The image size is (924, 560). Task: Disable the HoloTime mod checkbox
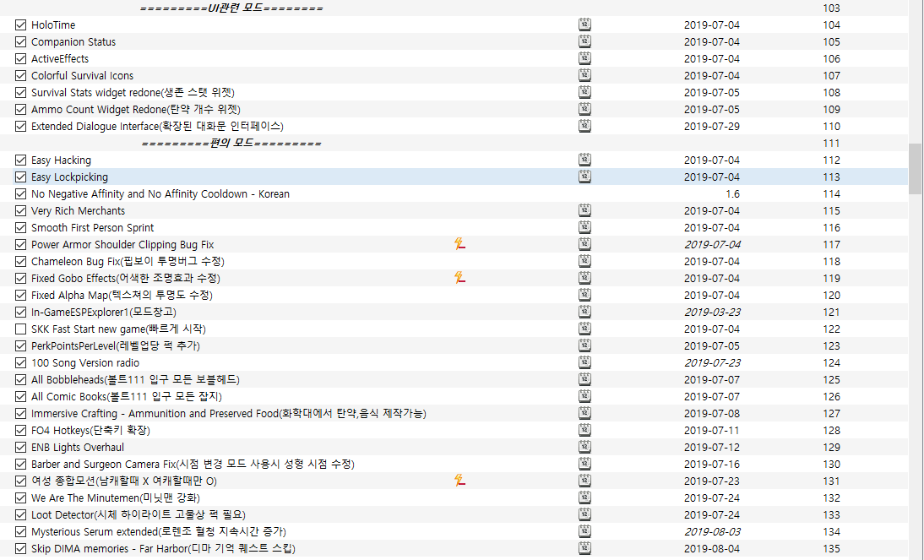point(20,24)
